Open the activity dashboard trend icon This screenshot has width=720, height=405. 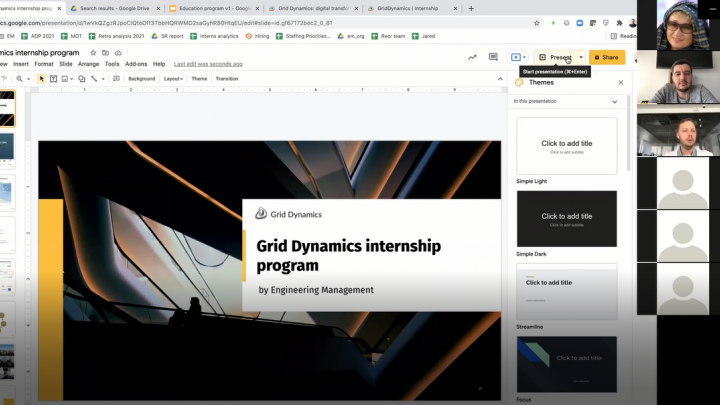(x=472, y=57)
